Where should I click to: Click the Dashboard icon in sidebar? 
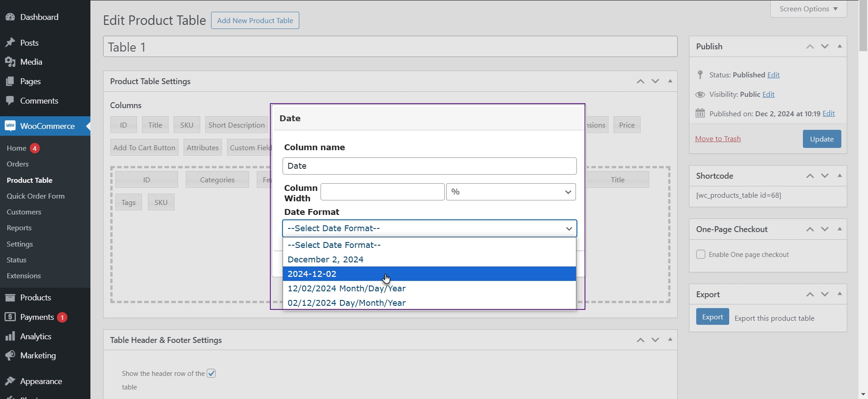pos(10,17)
